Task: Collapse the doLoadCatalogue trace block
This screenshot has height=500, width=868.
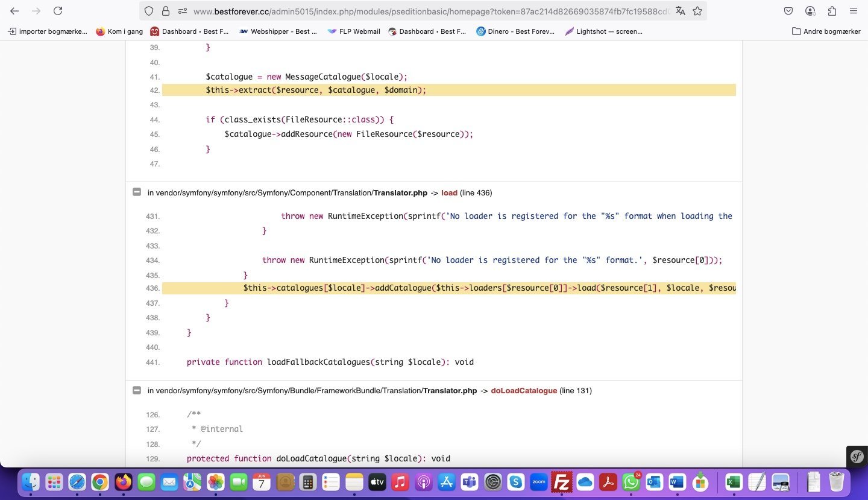Action: [x=136, y=390]
